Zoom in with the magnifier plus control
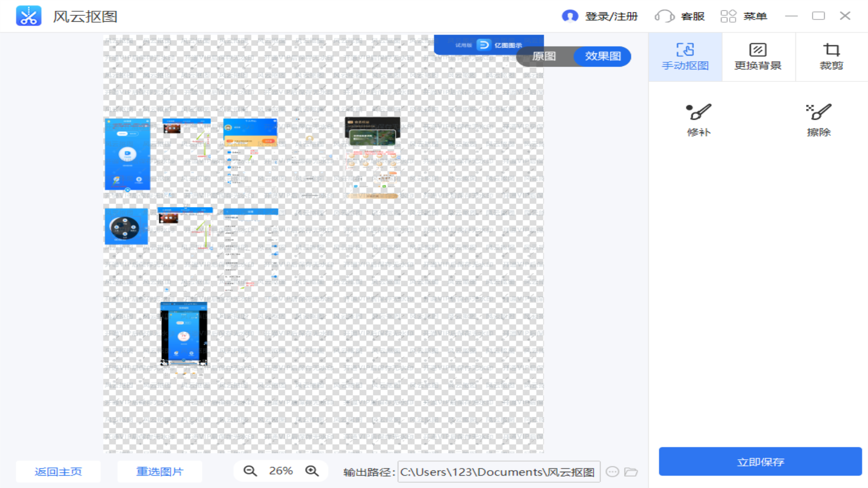 coord(312,471)
